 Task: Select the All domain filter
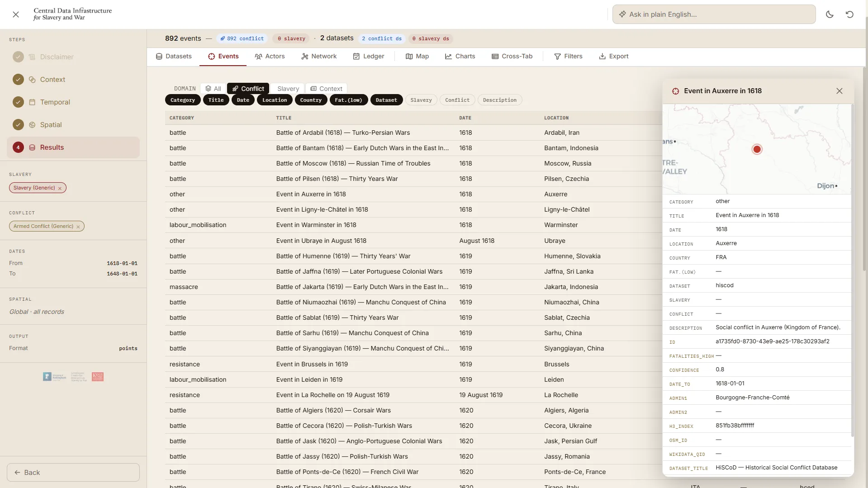[x=213, y=89]
